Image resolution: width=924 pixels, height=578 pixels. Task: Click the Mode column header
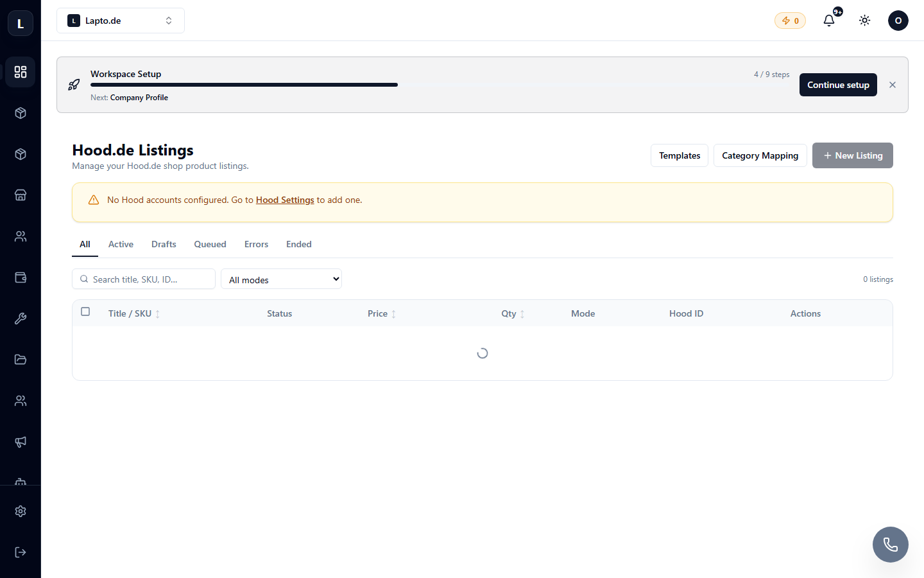[x=583, y=313]
